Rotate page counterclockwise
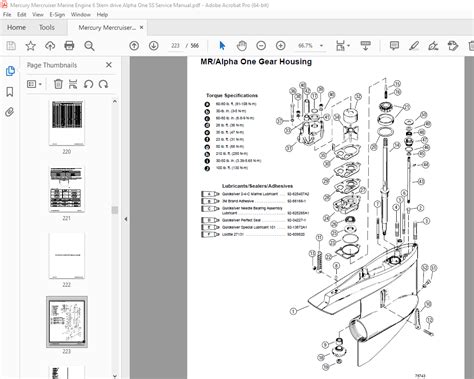This screenshot has height=379, width=474. click(88, 84)
